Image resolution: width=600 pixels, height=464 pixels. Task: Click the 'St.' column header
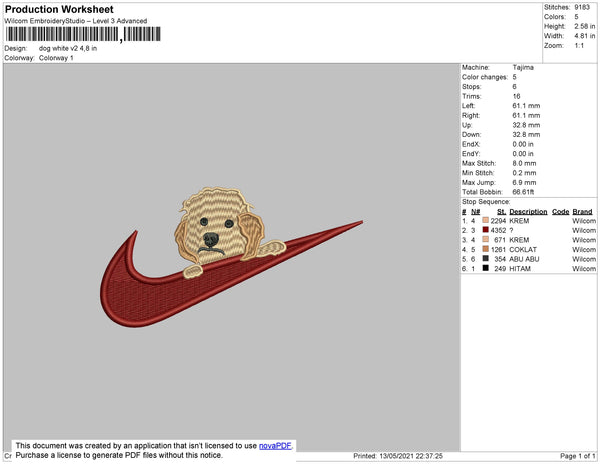point(501,212)
